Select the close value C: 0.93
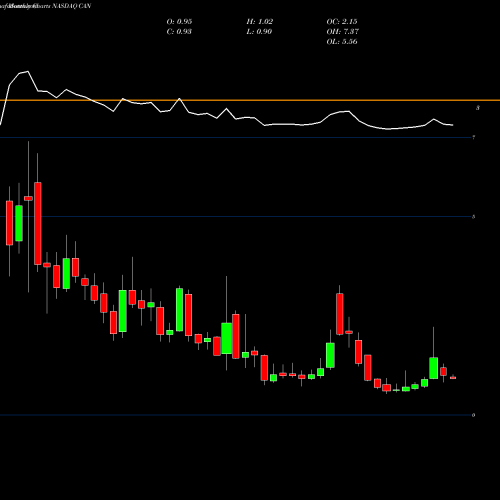 click(x=179, y=32)
